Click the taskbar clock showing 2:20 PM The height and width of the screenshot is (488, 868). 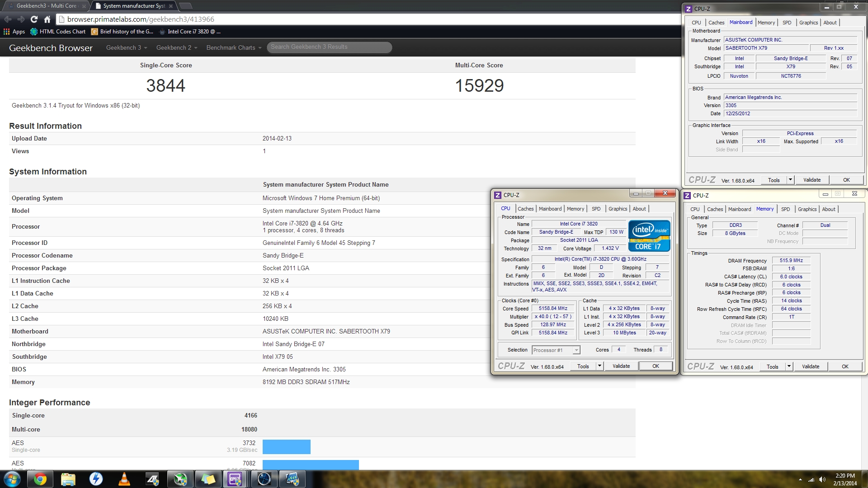coord(845,479)
